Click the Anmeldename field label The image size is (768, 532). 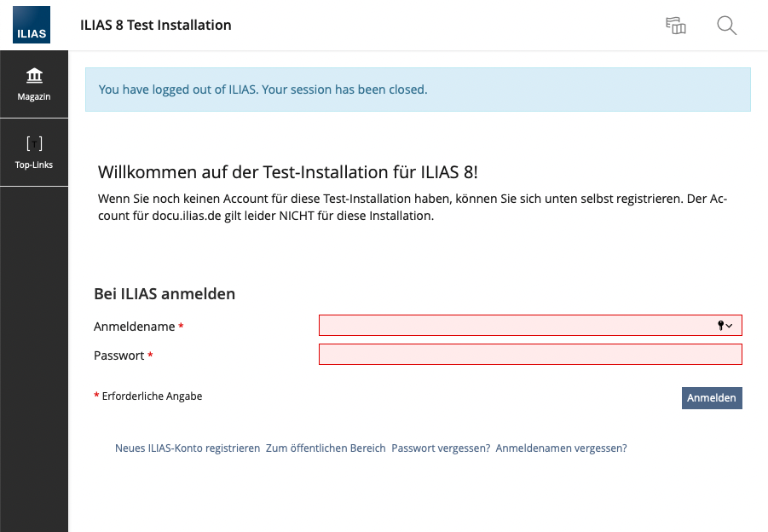(134, 327)
